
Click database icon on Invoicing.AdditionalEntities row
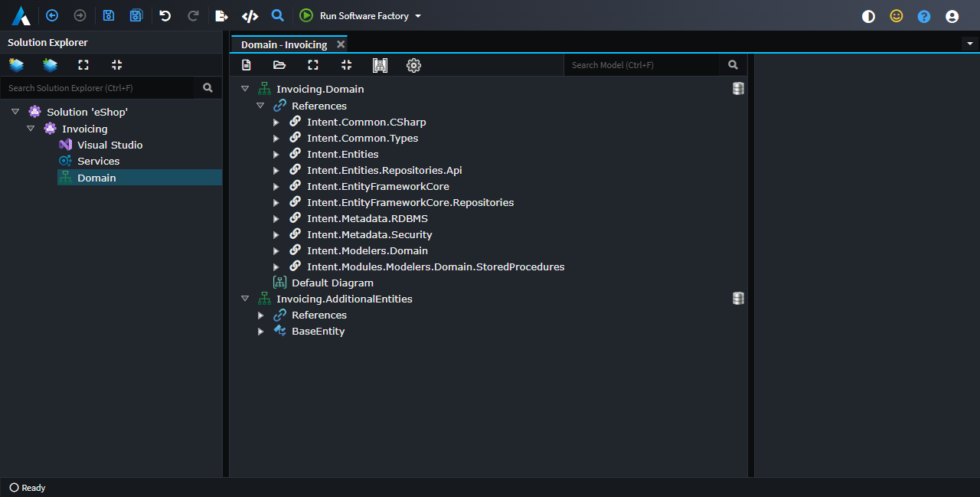(x=738, y=299)
